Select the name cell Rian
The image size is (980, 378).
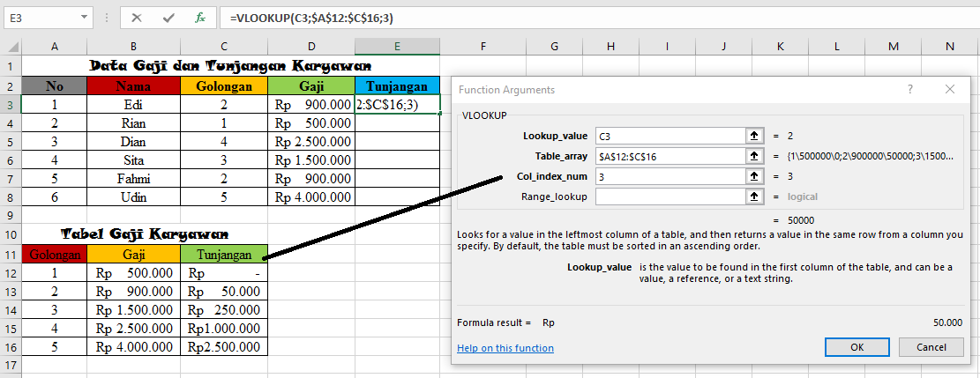tap(134, 123)
